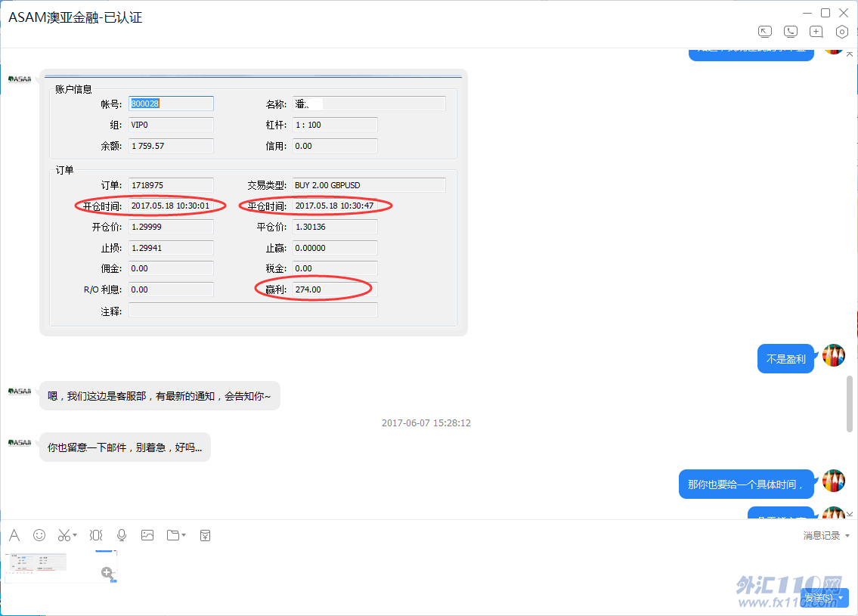Expand the file folder dropdown arrow
Viewport: 858px width, 616px height.
(184, 535)
